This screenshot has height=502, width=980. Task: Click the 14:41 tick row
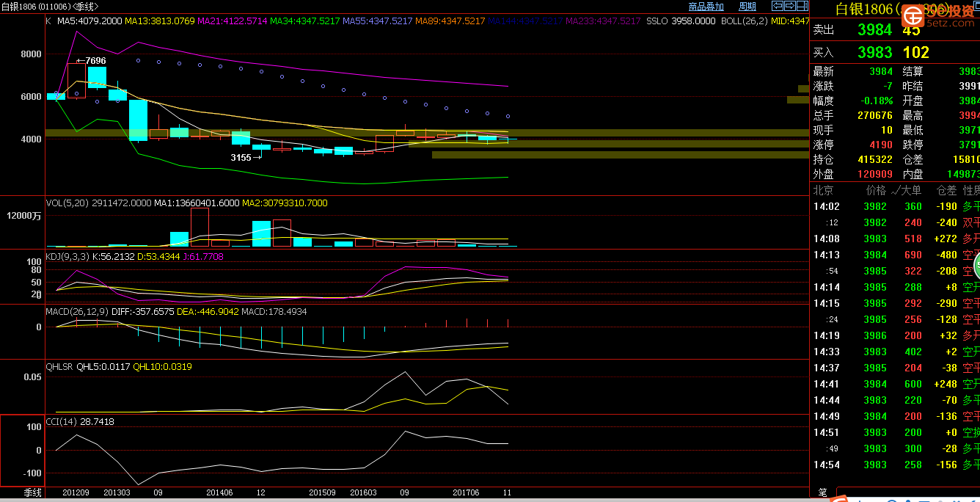pos(895,384)
